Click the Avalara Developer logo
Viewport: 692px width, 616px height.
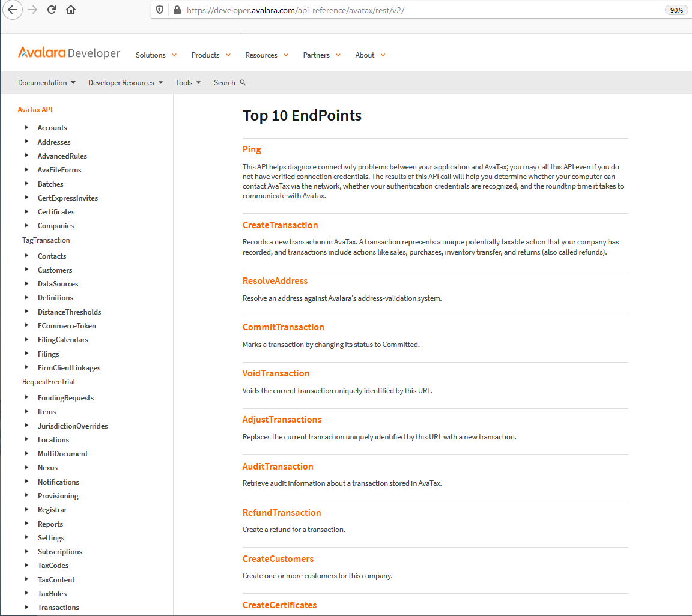coord(69,53)
